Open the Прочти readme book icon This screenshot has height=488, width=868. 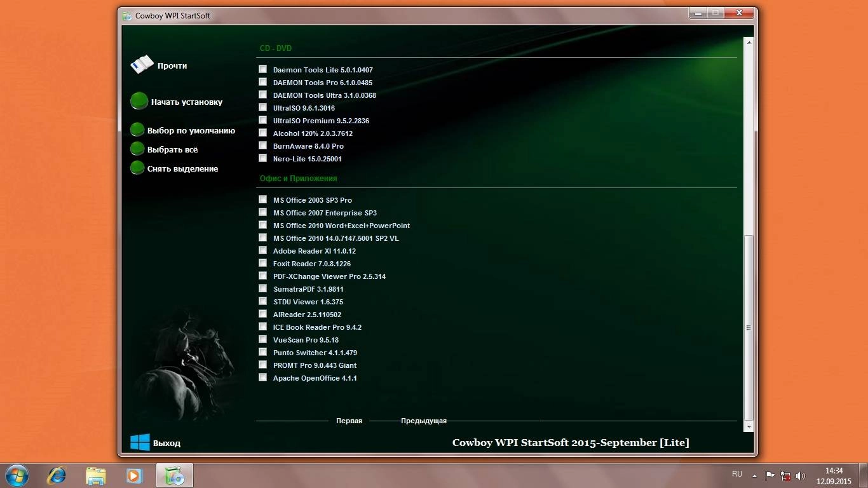[142, 65]
